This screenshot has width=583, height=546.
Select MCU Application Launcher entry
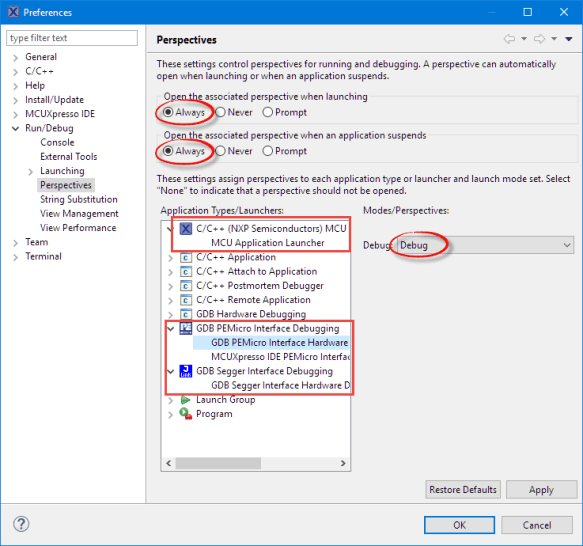[x=268, y=243]
